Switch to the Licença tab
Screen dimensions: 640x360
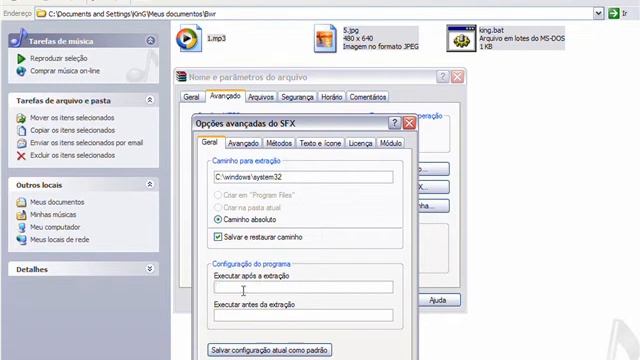[360, 143]
